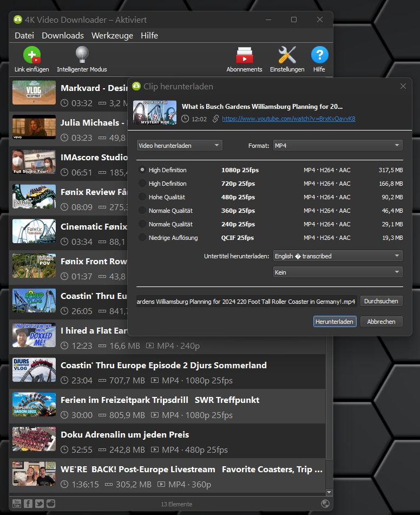Click the Reddit icon in status bar
Screen dimensions: 420x515
[51, 504]
